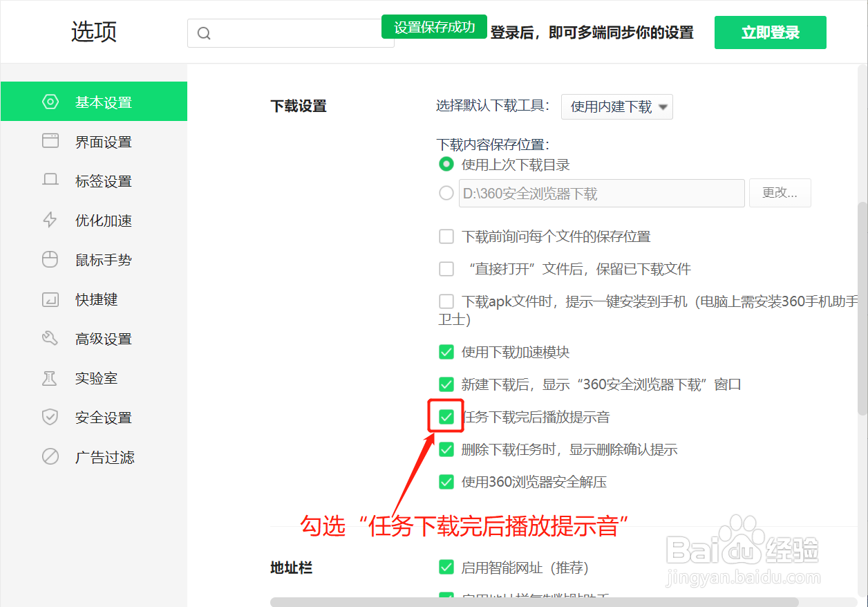Click the 安全设置 shield icon
The image size is (868, 607).
point(50,417)
